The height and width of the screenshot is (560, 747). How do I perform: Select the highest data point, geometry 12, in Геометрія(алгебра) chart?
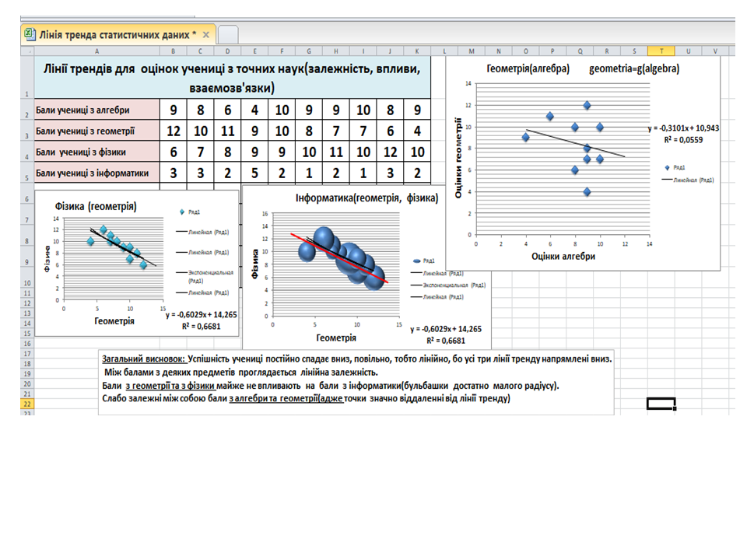click(x=587, y=105)
